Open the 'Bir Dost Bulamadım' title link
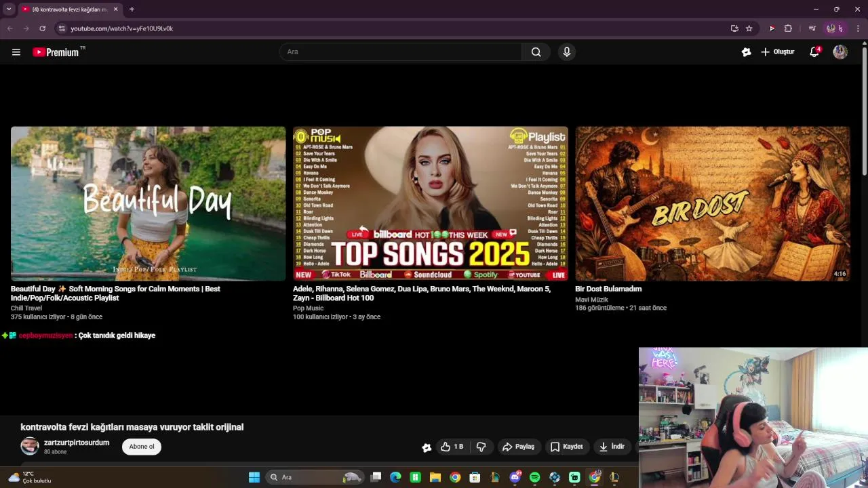The height and width of the screenshot is (488, 868). [608, 289]
